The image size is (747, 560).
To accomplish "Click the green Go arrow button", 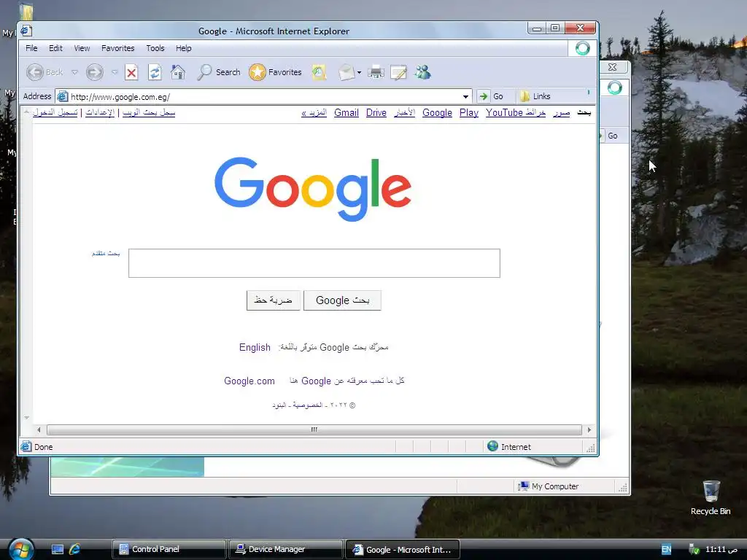I will pyautogui.click(x=483, y=96).
